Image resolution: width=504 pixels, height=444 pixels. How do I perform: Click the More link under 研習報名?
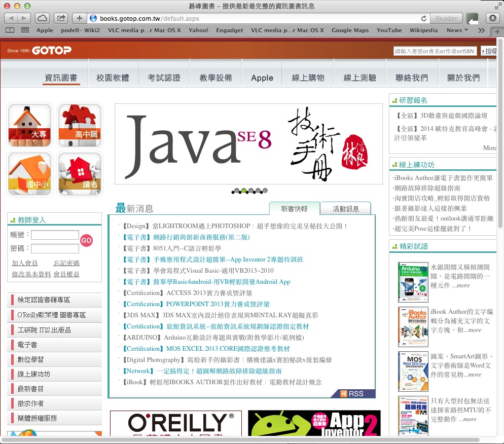[490, 148]
